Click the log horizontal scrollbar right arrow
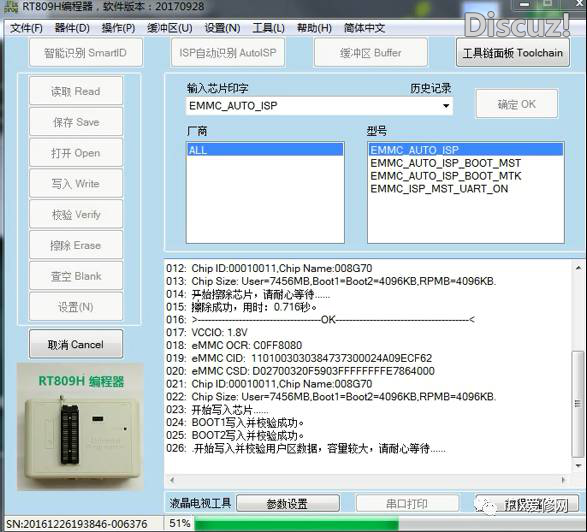The image size is (587, 532). point(563,480)
